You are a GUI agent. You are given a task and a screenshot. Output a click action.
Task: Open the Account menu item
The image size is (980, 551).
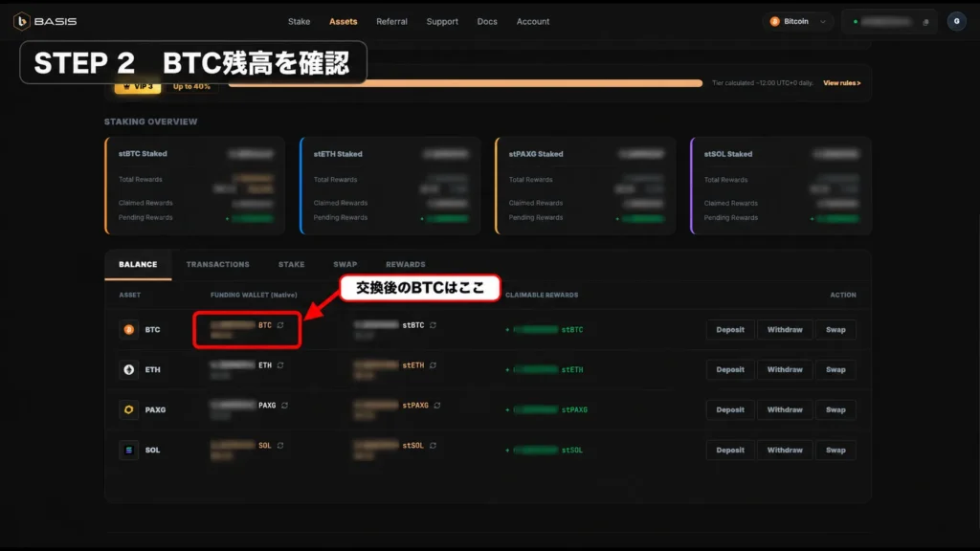click(x=532, y=21)
